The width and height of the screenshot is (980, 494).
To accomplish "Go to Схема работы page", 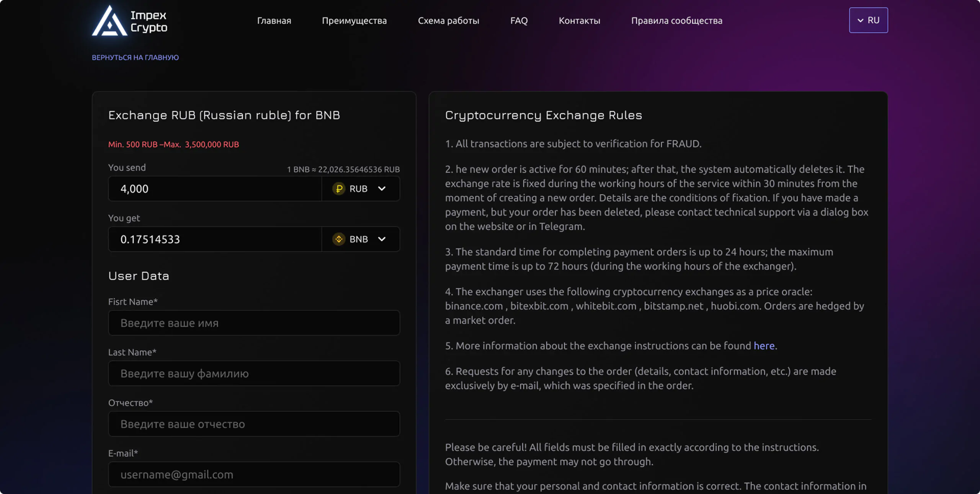I will click(x=448, y=21).
